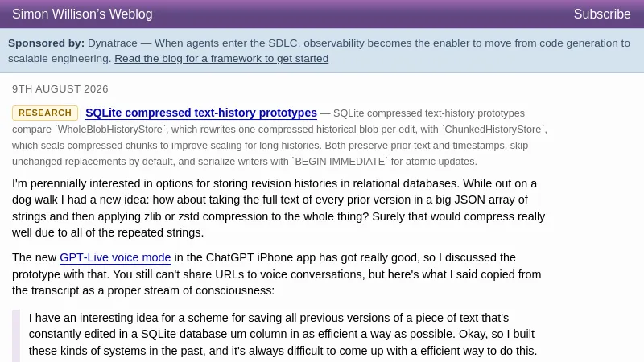This screenshot has height=362, width=644.
Task: Click the blockquote's lavender vertical bar
Action: [x=16, y=335]
